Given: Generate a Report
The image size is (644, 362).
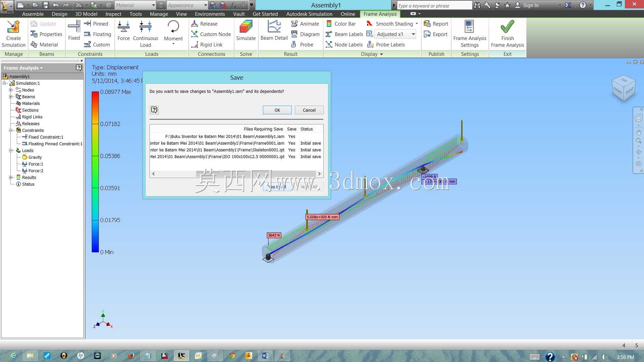Looking at the screenshot, I should pyautogui.click(x=436, y=24).
